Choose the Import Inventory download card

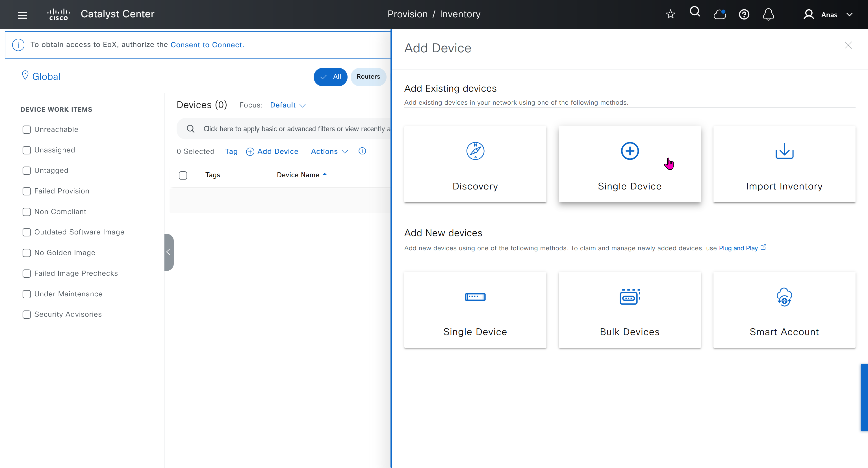point(784,164)
